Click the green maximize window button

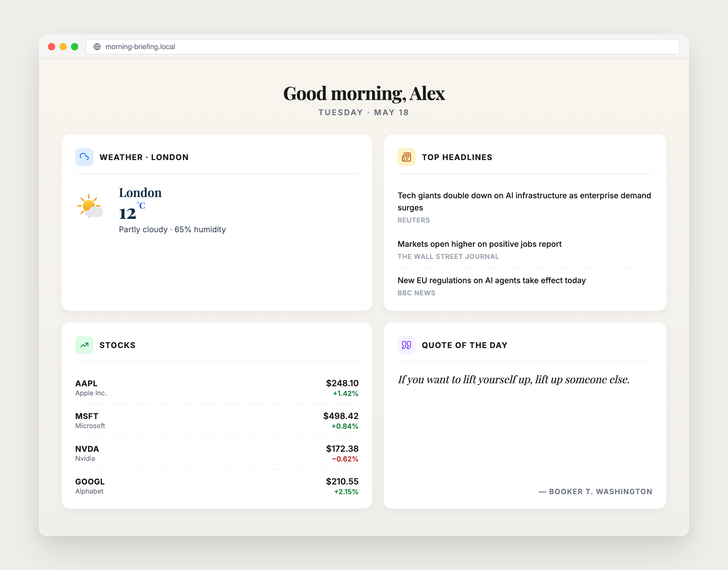click(x=75, y=47)
